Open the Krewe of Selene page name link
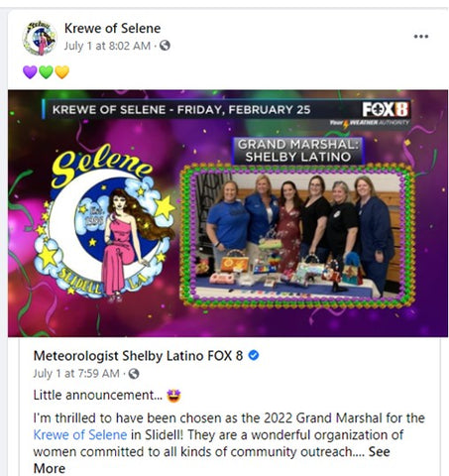This screenshot has width=449, height=476. [x=112, y=28]
